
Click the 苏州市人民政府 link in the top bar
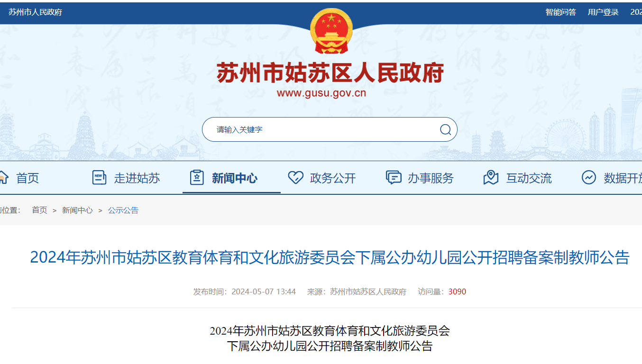point(35,12)
